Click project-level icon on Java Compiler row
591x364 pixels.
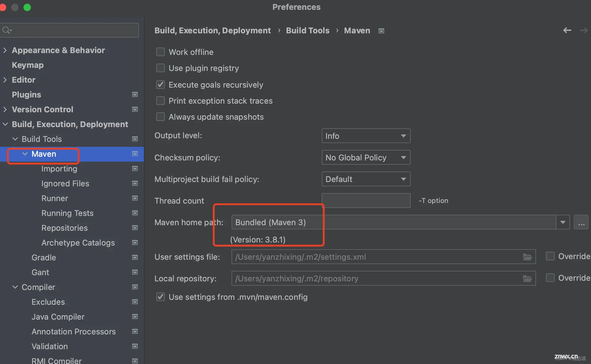(x=135, y=316)
